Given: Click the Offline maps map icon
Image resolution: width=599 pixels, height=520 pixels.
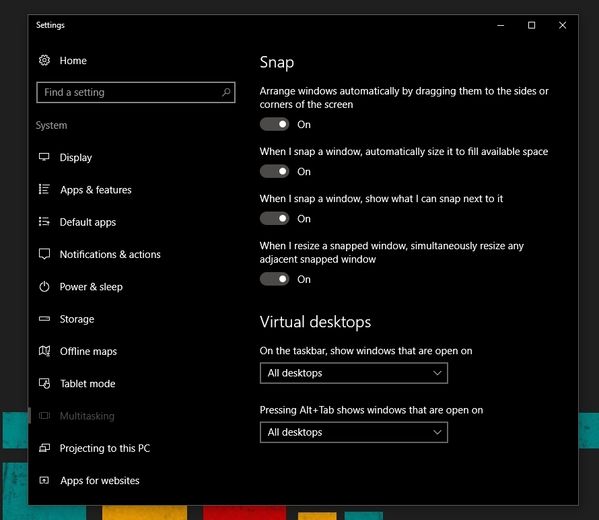Looking at the screenshot, I should (44, 351).
